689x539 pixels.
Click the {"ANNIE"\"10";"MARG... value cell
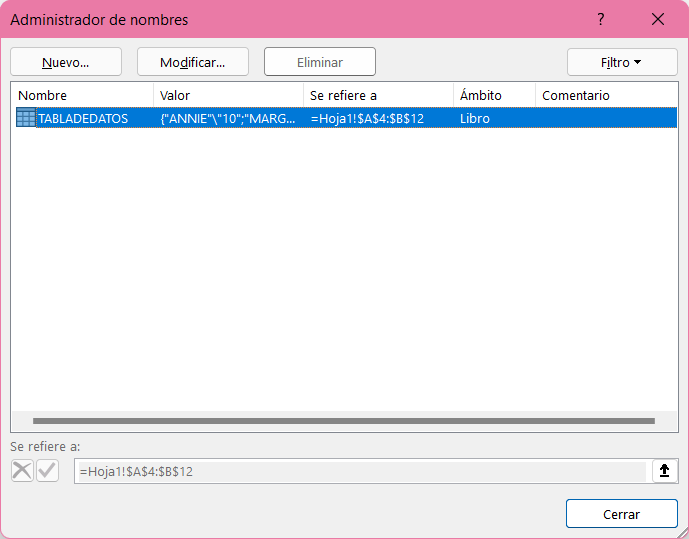tap(228, 119)
